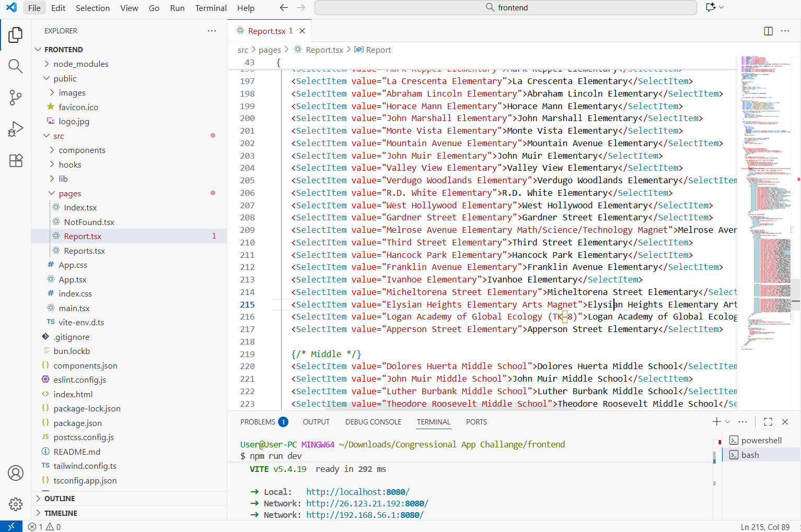The width and height of the screenshot is (801, 532).
Task: Open the Manage gear icon
Action: (x=16, y=504)
